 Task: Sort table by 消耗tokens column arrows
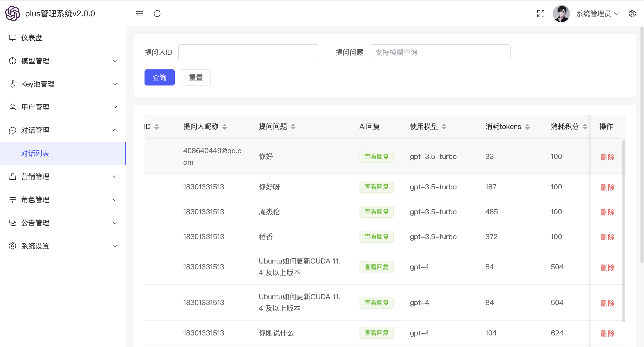(527, 127)
